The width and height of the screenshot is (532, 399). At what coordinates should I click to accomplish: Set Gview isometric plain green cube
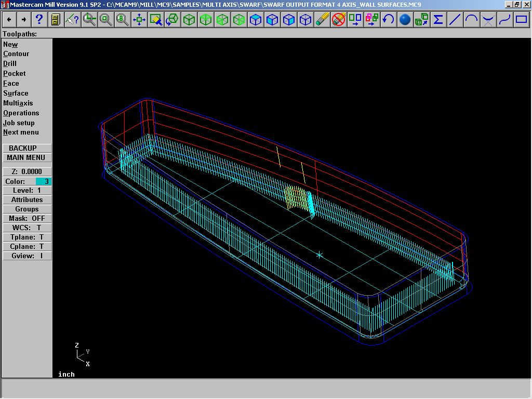click(189, 20)
